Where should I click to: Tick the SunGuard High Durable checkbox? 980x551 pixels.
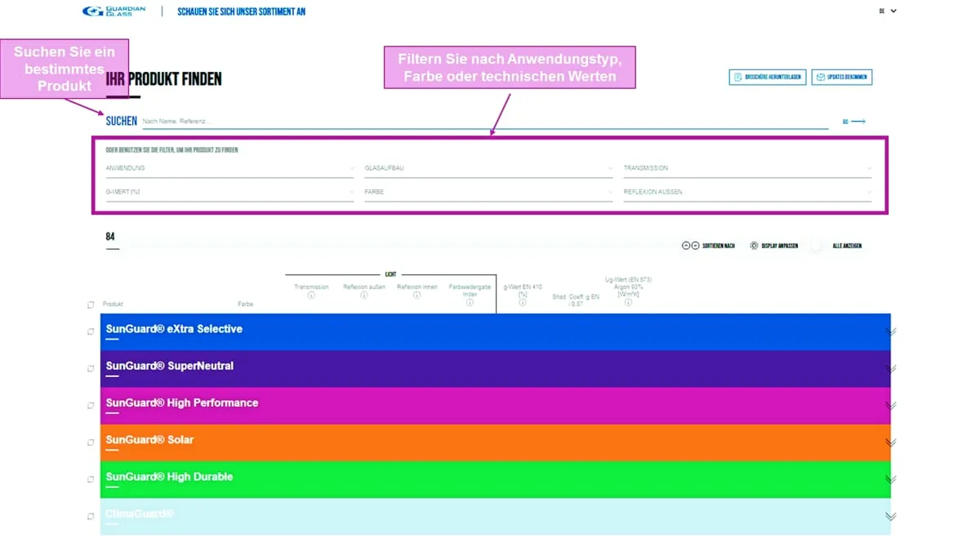91,479
